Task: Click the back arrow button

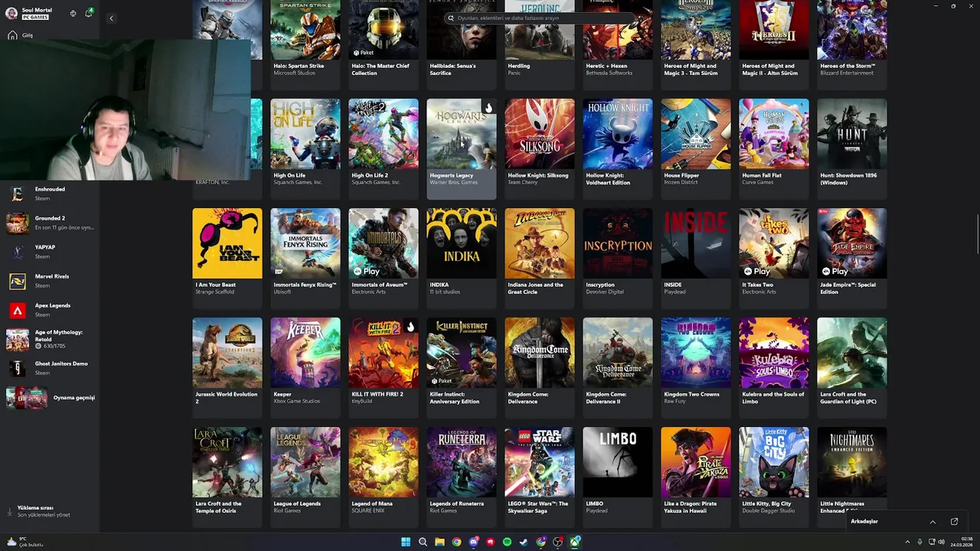Action: 111,18
